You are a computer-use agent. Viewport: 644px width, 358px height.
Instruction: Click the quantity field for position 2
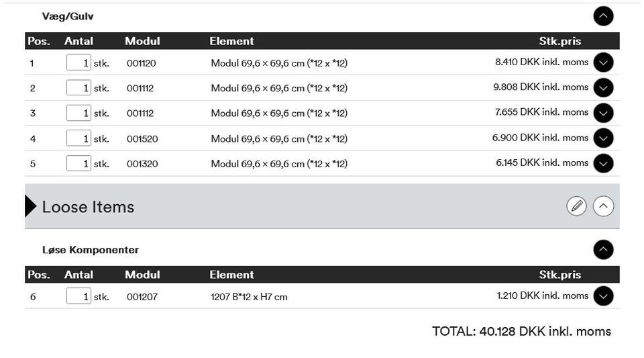(78, 88)
